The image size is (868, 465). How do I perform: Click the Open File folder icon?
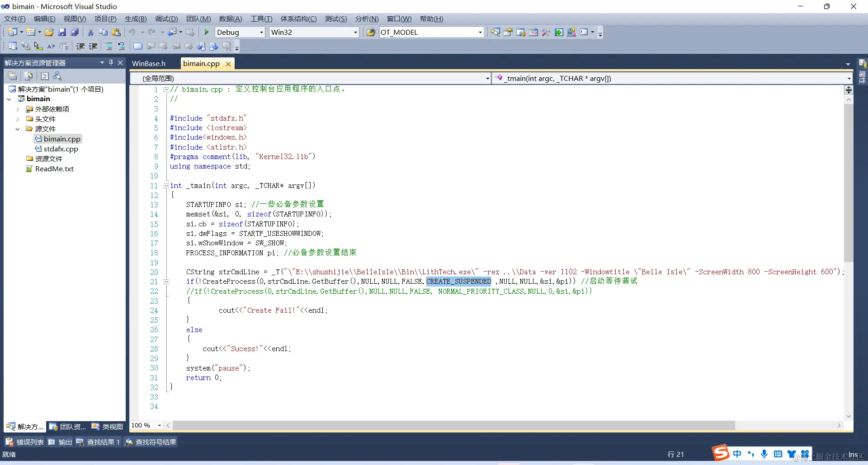coord(49,32)
